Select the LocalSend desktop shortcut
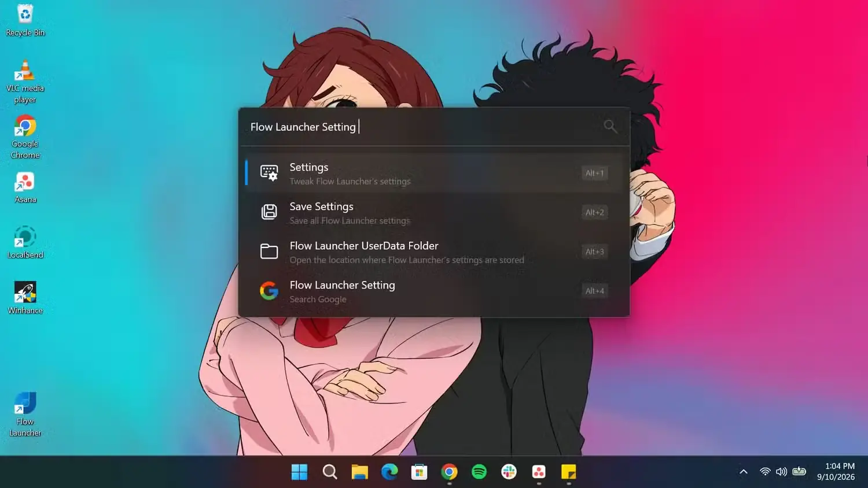 click(x=25, y=242)
